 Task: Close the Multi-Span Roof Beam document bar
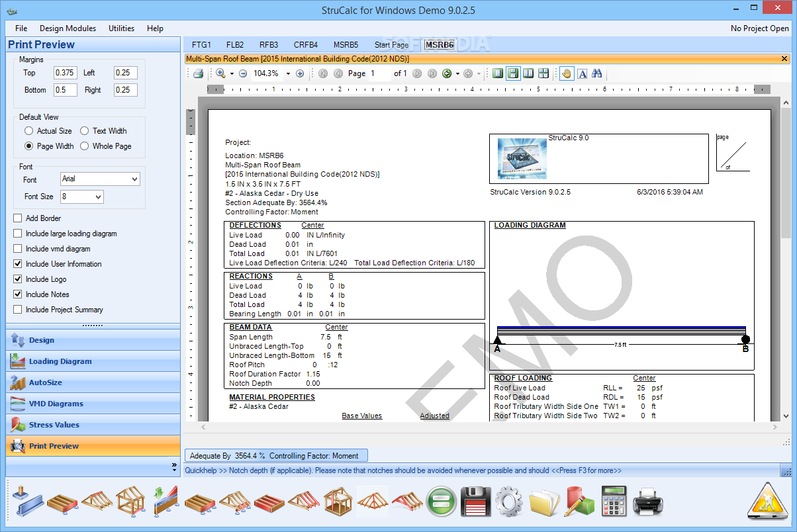pyautogui.click(x=785, y=58)
